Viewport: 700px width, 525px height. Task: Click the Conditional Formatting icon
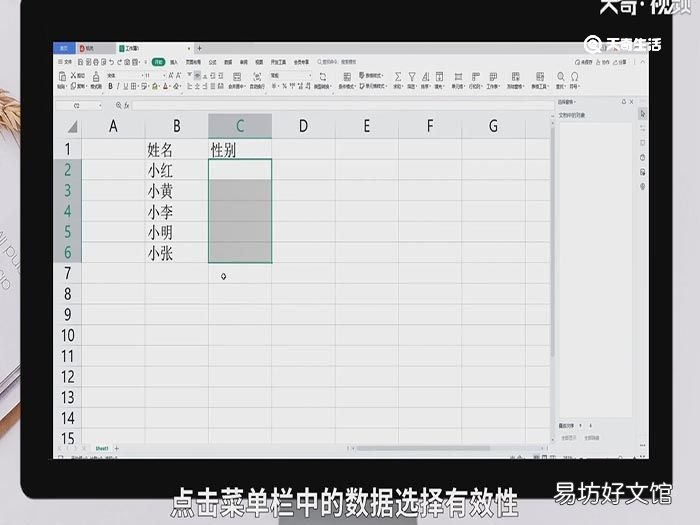[x=347, y=77]
